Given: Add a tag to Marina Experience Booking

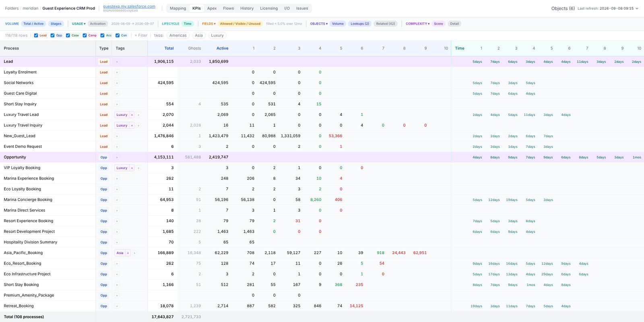Looking at the screenshot, I should tap(117, 179).
